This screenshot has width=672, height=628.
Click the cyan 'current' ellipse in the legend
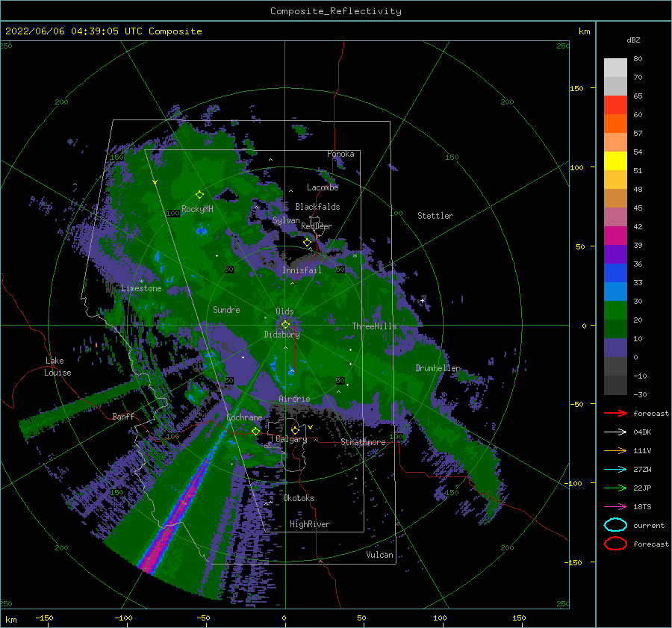tap(615, 525)
